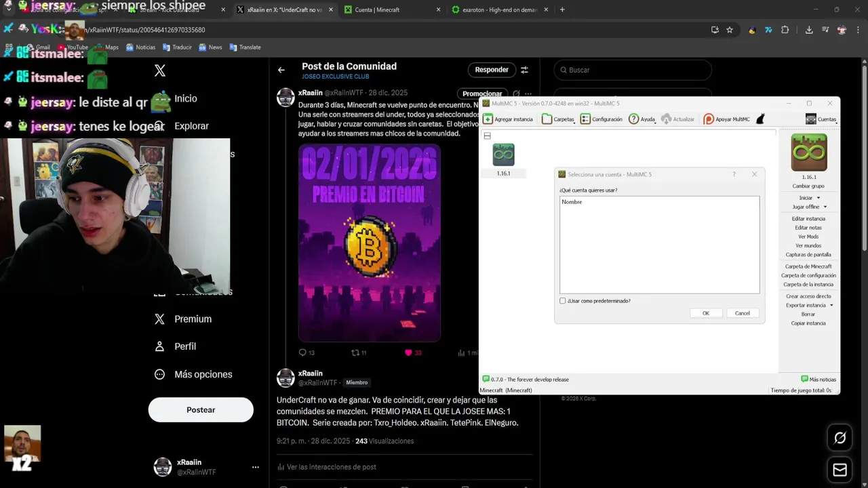868x488 pixels.
Task: Click the help question mark in dialog title
Action: click(734, 174)
